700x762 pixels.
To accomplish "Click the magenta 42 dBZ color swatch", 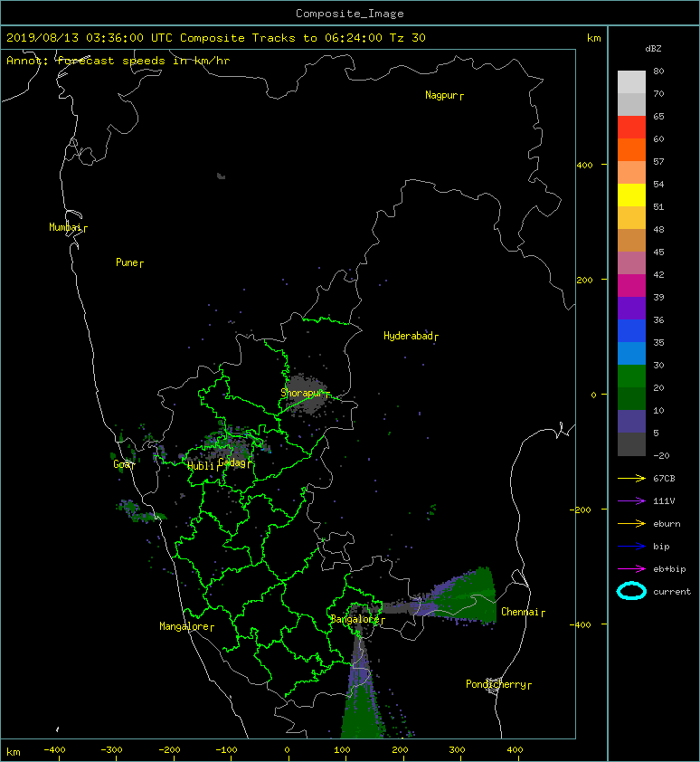I will pos(631,286).
